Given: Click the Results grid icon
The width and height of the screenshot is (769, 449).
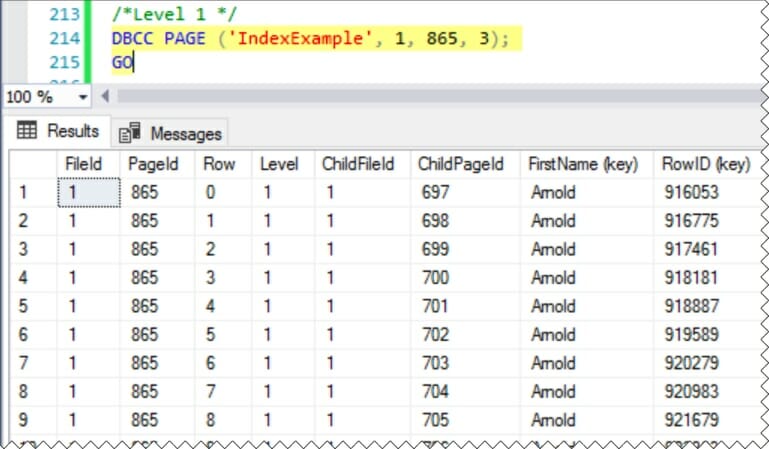Looking at the screenshot, I should point(27,131).
